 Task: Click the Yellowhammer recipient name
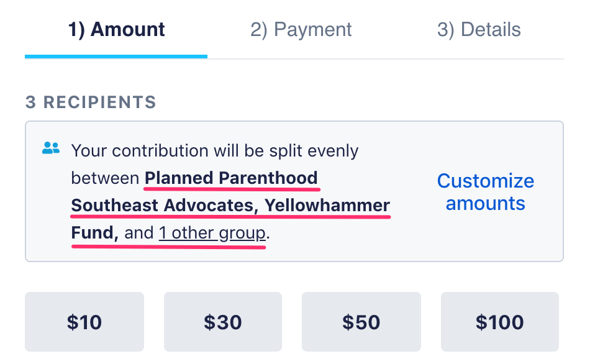pos(327,206)
